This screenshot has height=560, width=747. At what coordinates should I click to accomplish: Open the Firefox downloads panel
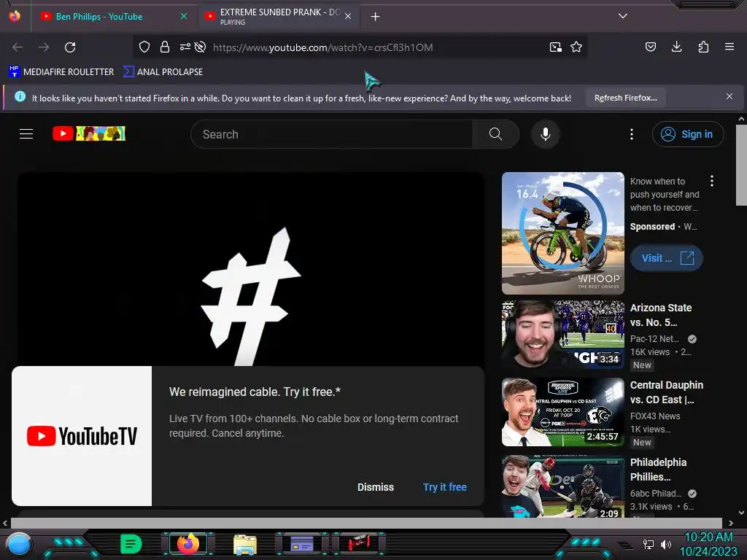tap(676, 47)
